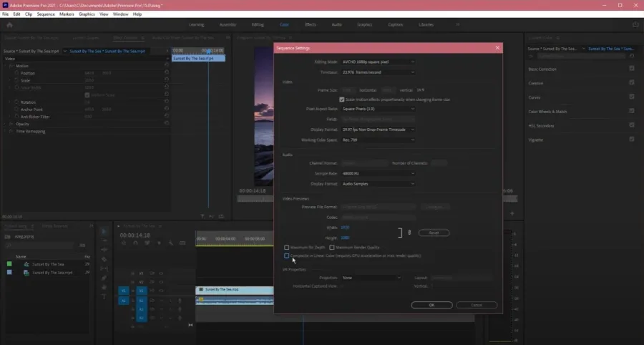The image size is (644, 345).
Task: Click the A1 source patching button
Action: pos(123,301)
